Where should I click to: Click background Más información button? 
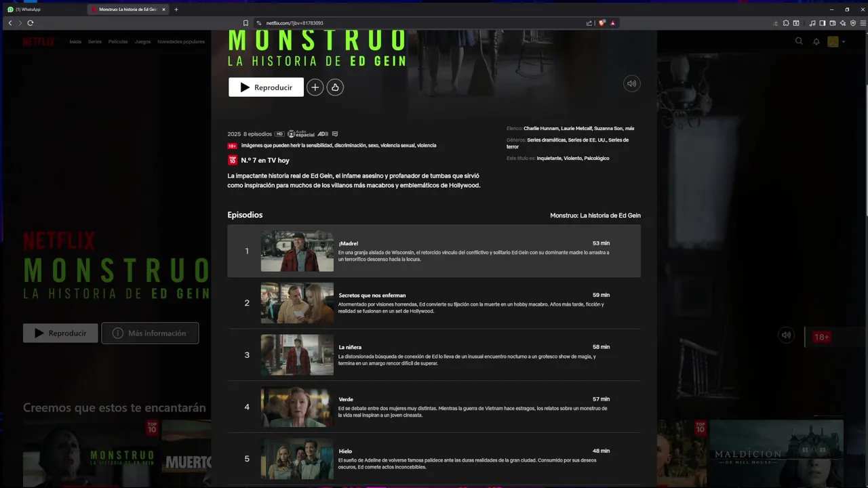(150, 333)
